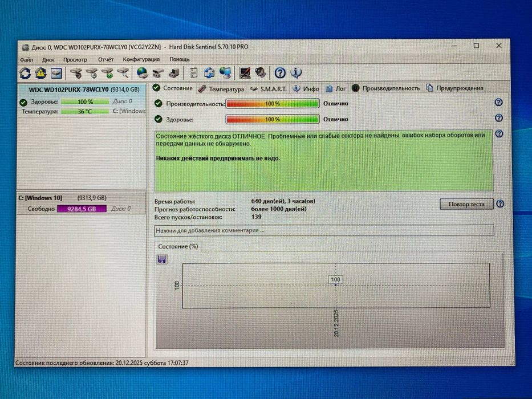Click the drive with clock toolbar icon
Image resolution: width=532 pixels, height=399 pixels.
(x=92, y=72)
